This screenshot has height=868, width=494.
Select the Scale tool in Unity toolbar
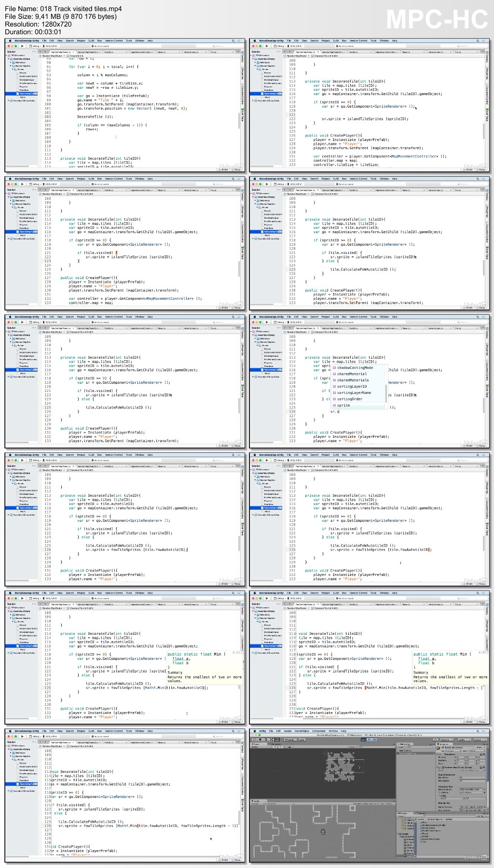[272, 740]
